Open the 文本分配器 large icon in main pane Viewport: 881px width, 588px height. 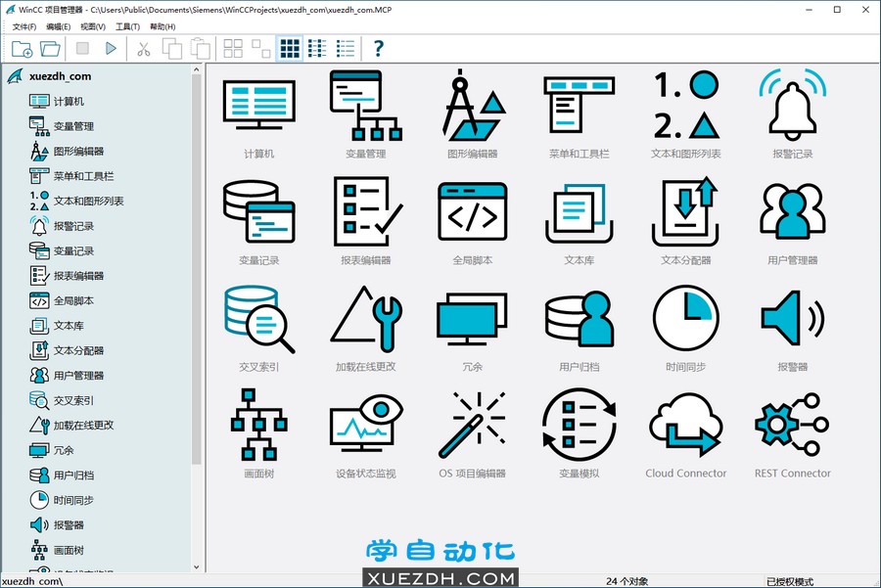pyautogui.click(x=686, y=211)
